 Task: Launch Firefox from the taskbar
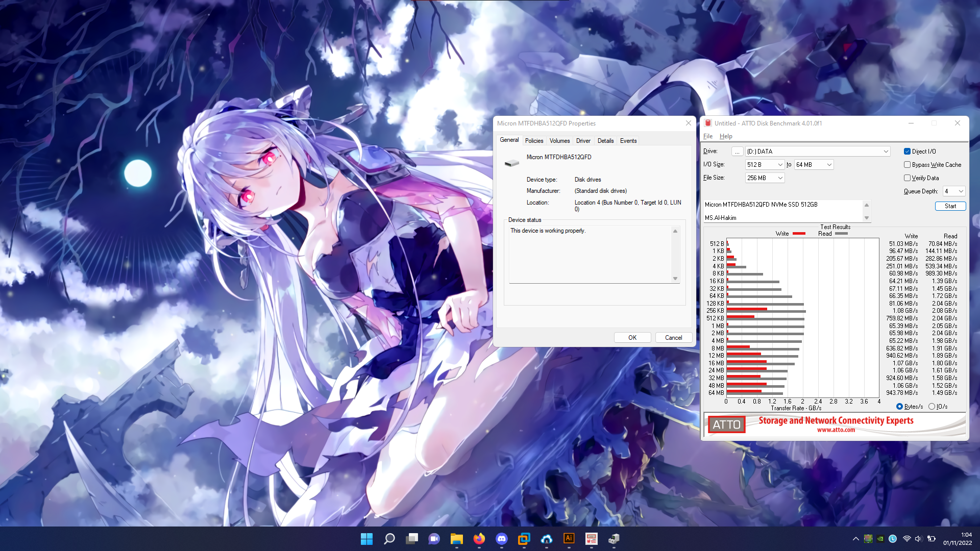[479, 539]
